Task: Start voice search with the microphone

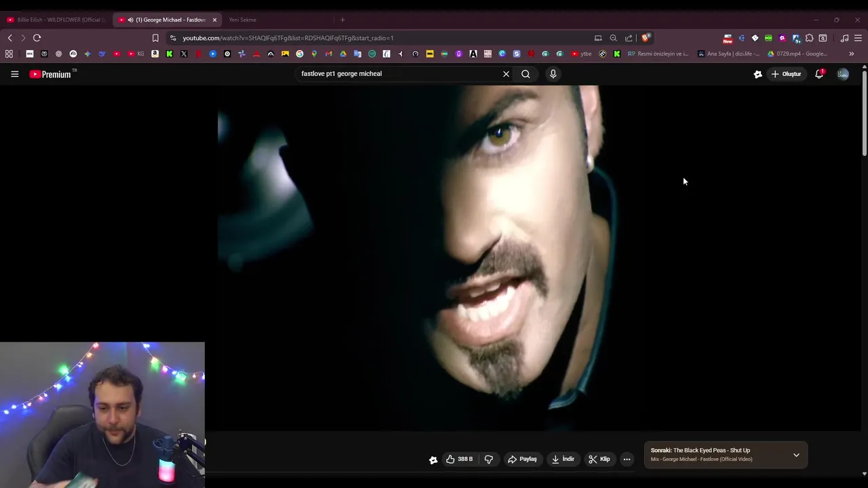Action: click(x=553, y=74)
